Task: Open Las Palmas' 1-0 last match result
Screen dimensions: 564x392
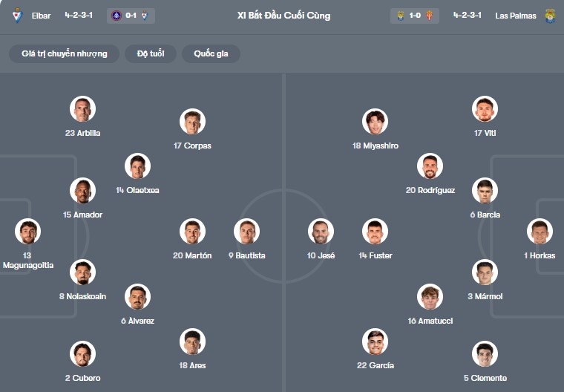Action: click(414, 16)
